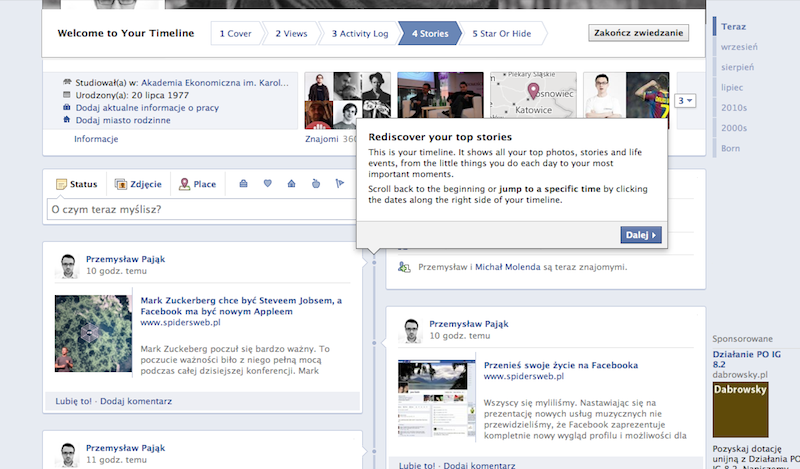800x469 pixels.
Task: Click the house living life event icon
Action: coord(291,184)
